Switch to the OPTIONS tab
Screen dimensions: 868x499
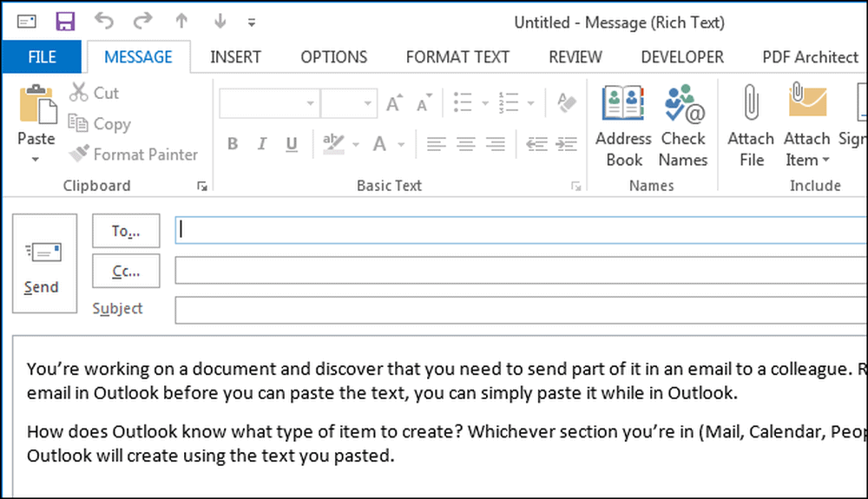coord(334,57)
